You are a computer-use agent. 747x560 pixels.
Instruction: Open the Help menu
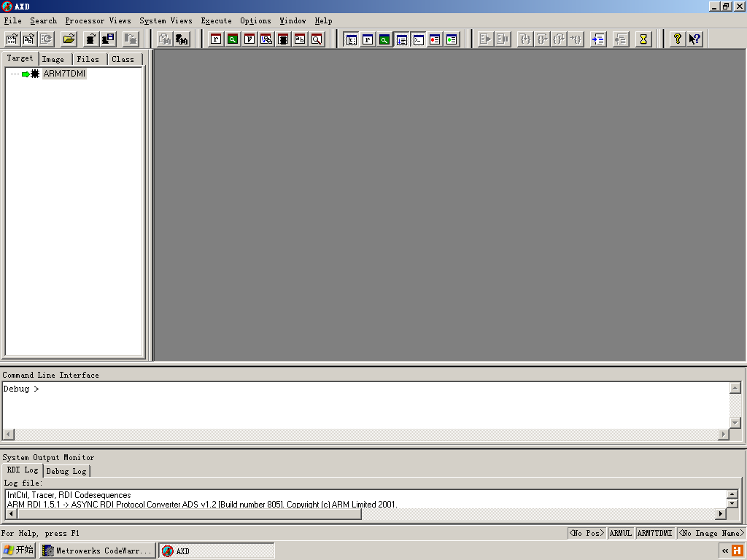323,20
